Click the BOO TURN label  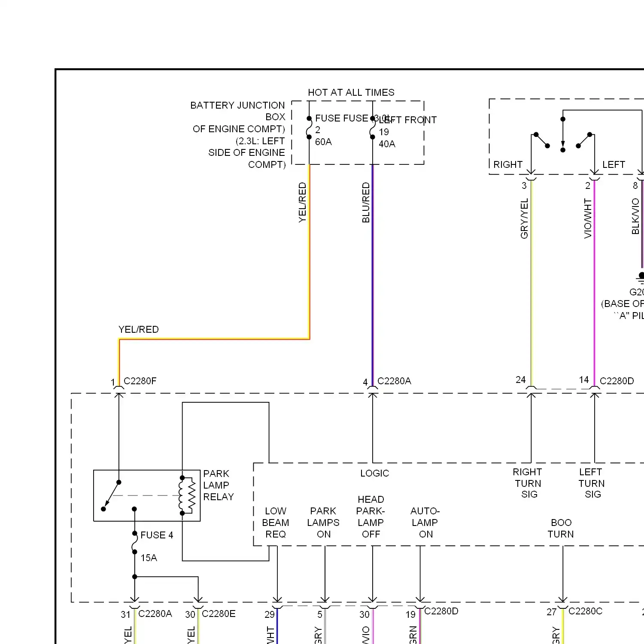pyautogui.click(x=561, y=528)
